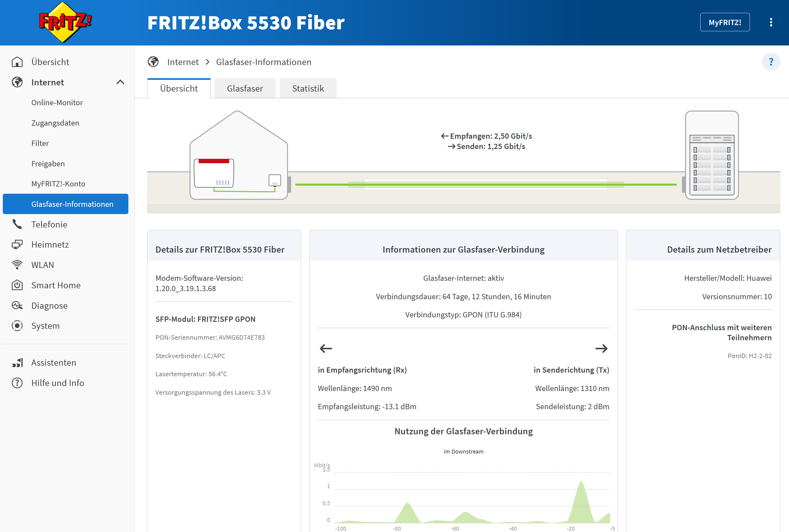789x532 pixels.
Task: Click the left arrow above Empfangsrichtung
Action: (x=326, y=348)
